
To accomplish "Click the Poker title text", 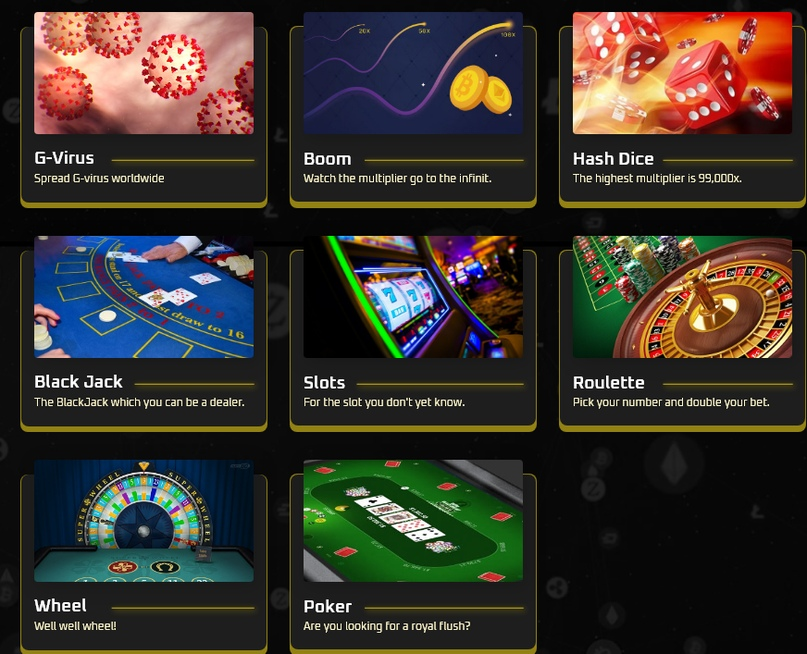I will click(x=327, y=607).
